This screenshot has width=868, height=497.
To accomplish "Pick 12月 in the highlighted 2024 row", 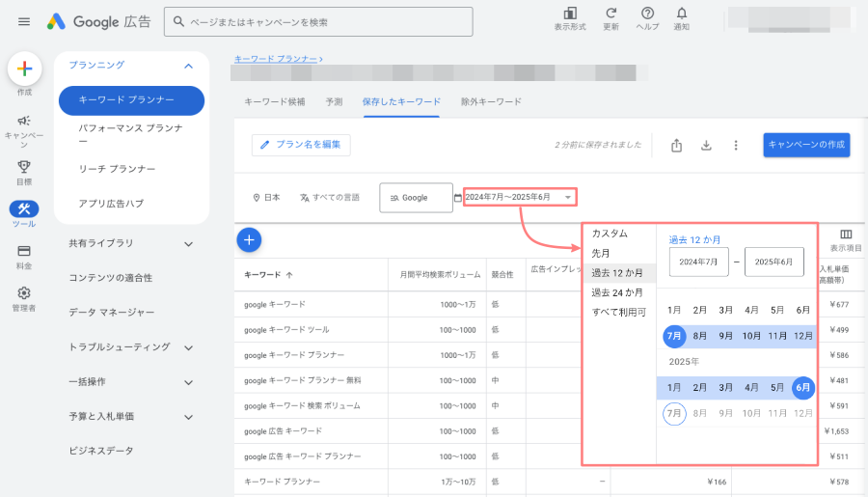I will (x=803, y=337).
